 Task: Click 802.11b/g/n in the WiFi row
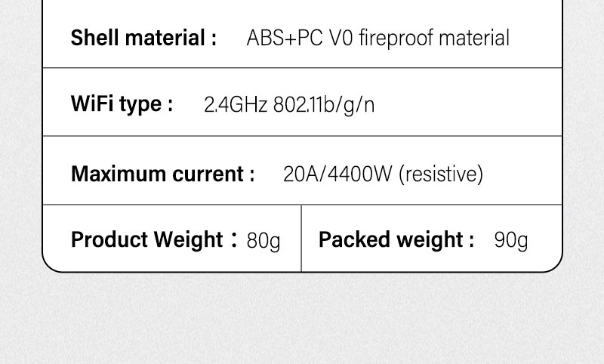point(324,105)
